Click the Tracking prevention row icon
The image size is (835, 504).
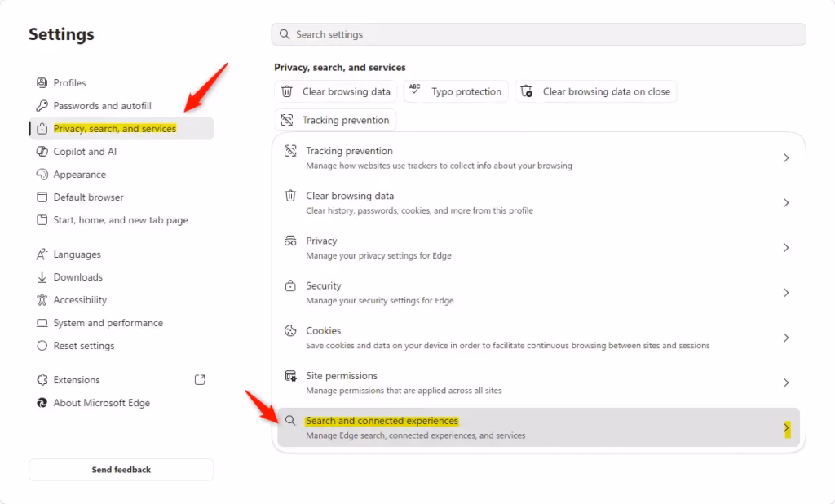pos(290,151)
